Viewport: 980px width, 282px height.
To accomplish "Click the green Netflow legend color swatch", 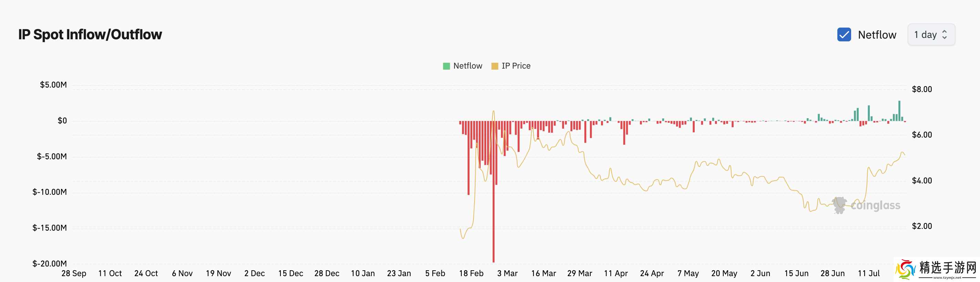I will coord(446,66).
